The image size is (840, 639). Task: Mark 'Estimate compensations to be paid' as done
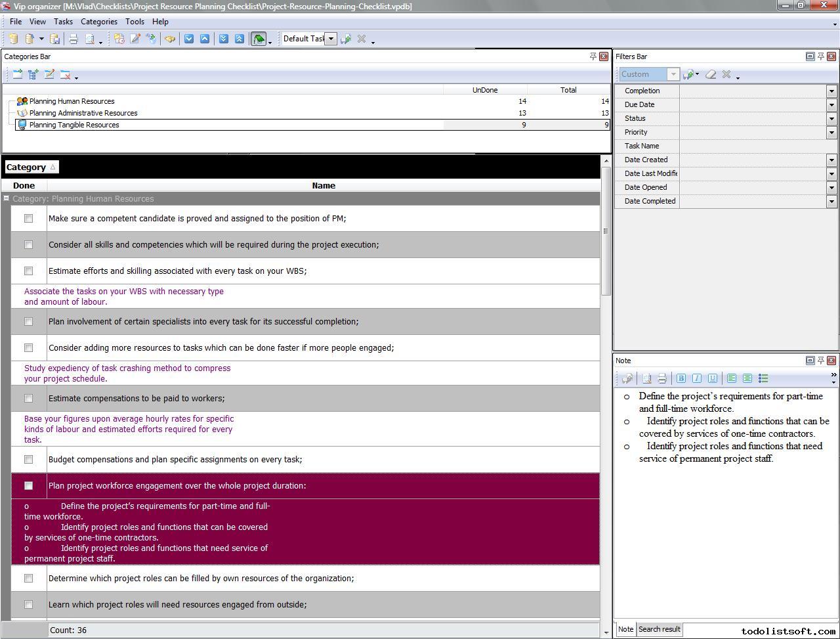pos(28,399)
